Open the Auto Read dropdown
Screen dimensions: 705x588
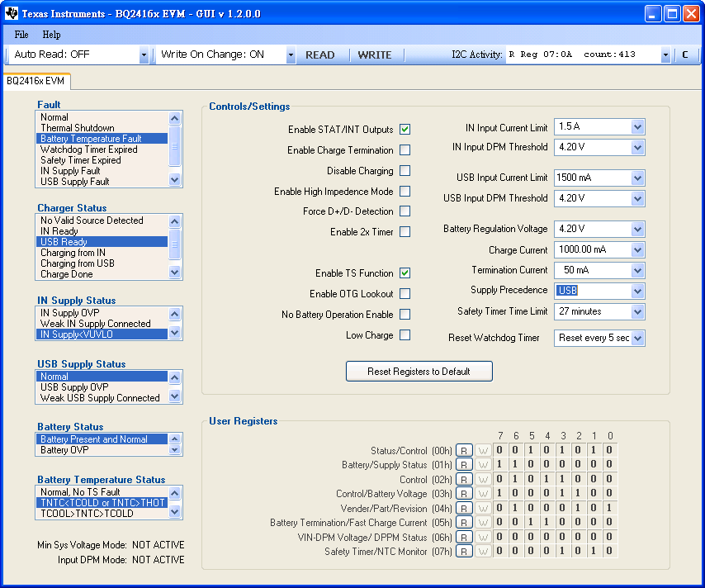pyautogui.click(x=144, y=55)
